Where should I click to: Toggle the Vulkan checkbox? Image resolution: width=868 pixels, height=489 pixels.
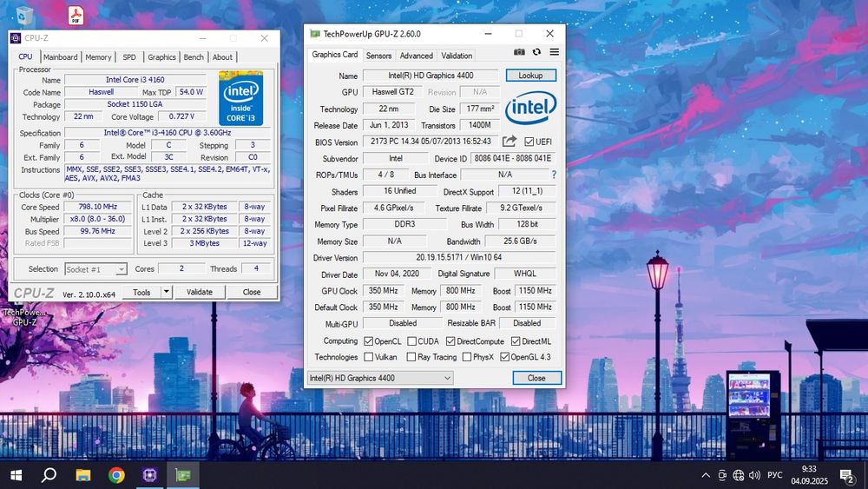369,357
